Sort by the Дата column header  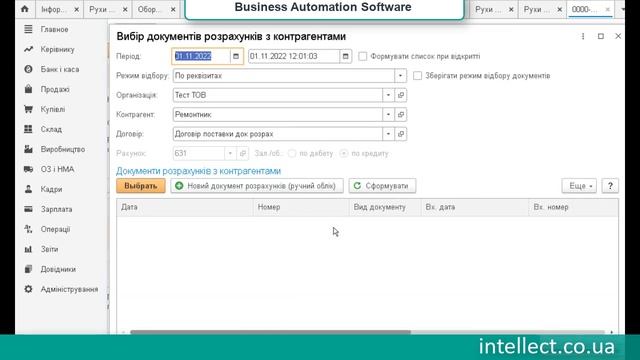tap(185, 207)
